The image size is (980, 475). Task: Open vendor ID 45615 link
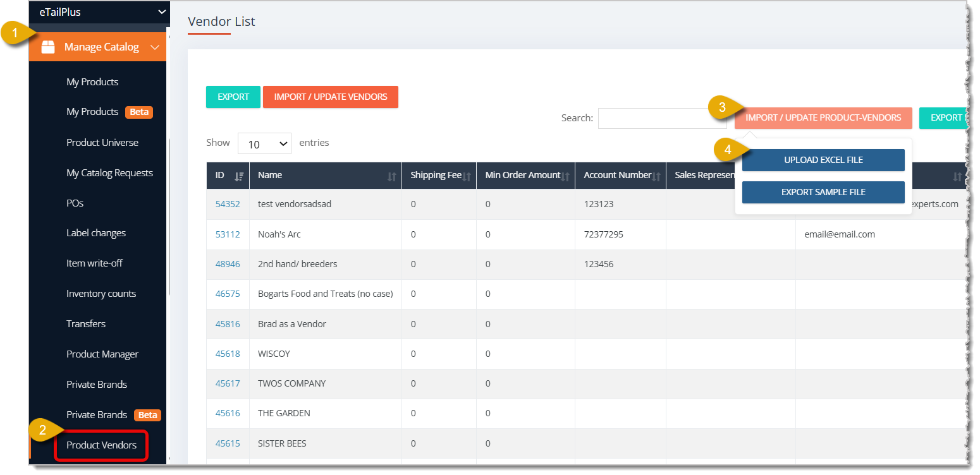click(228, 443)
